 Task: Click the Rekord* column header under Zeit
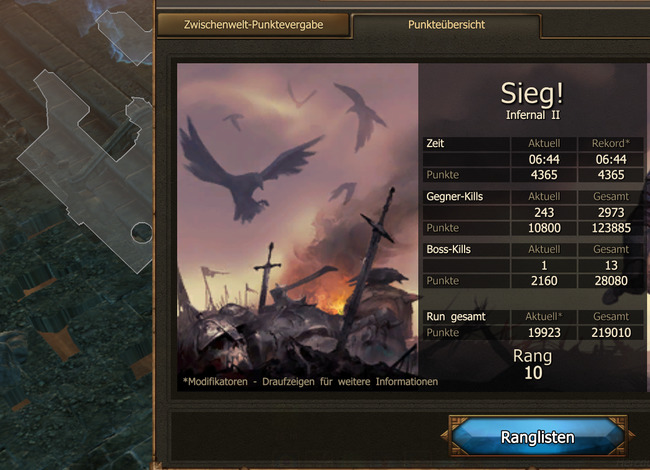[x=611, y=143]
